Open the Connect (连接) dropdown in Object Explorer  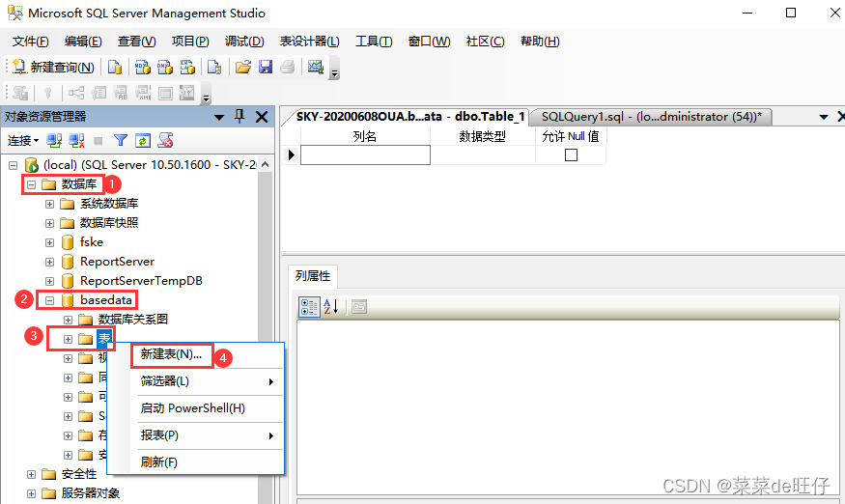point(23,141)
